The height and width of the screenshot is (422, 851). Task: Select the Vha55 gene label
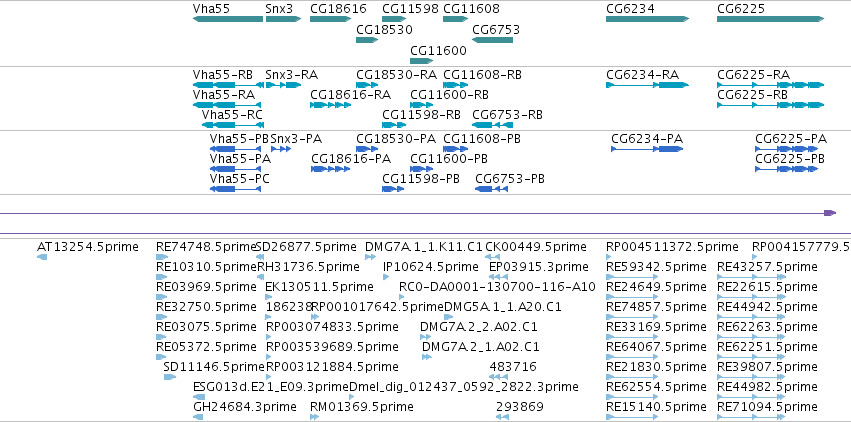click(211, 9)
